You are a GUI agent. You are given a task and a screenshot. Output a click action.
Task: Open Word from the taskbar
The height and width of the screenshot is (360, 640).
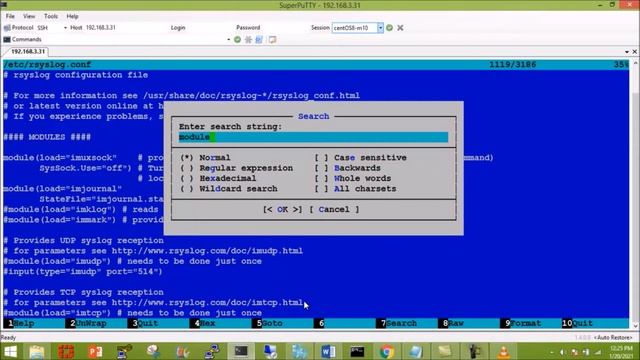coord(328,351)
